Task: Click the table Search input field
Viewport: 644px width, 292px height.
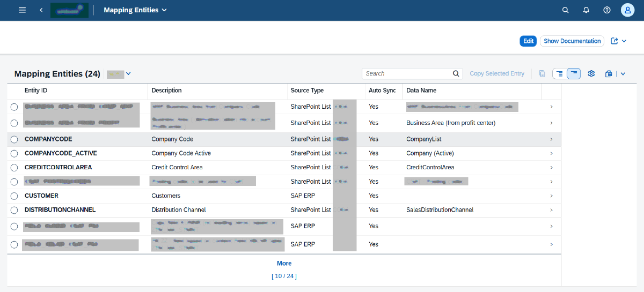Action: pyautogui.click(x=407, y=73)
